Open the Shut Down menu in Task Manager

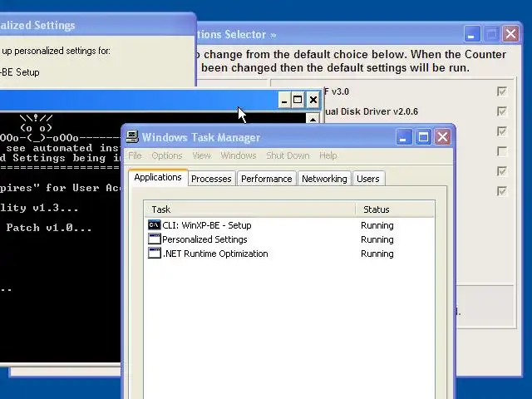(x=288, y=155)
